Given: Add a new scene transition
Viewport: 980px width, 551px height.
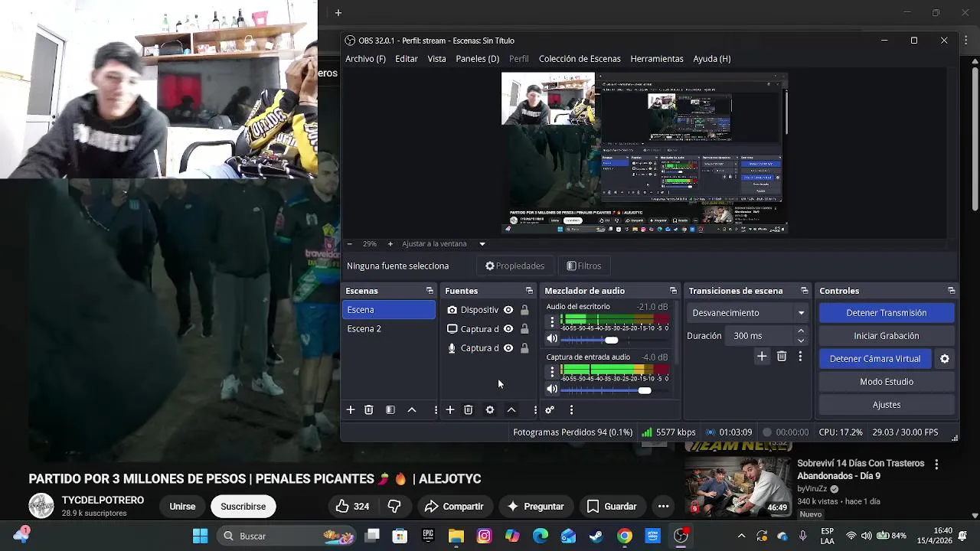Looking at the screenshot, I should pyautogui.click(x=762, y=357).
